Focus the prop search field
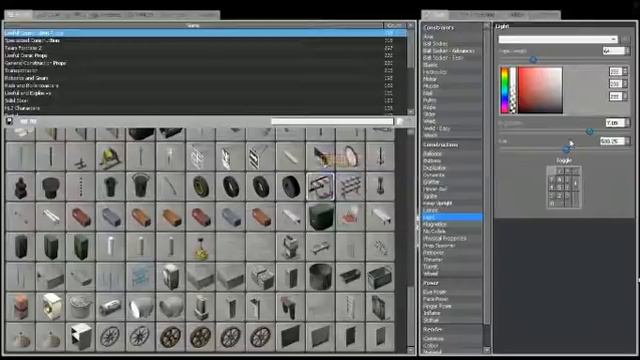Viewport: 640px width, 360px height. click(332, 121)
